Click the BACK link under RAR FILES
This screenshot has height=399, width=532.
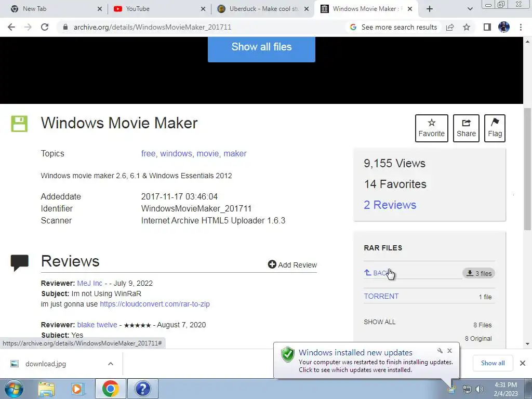click(376, 273)
